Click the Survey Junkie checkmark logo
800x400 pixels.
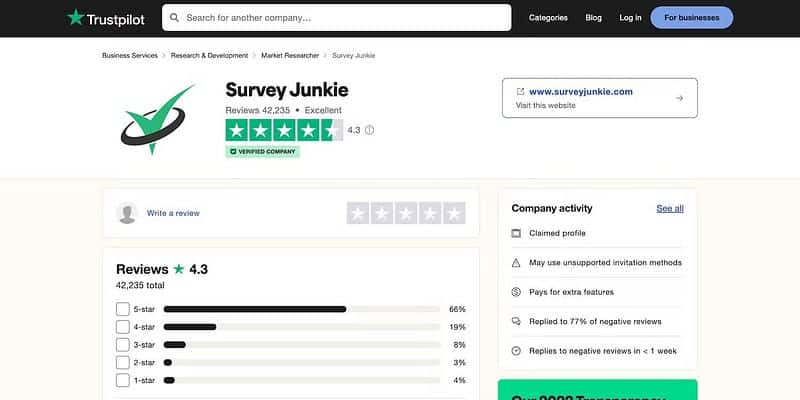tap(157, 118)
